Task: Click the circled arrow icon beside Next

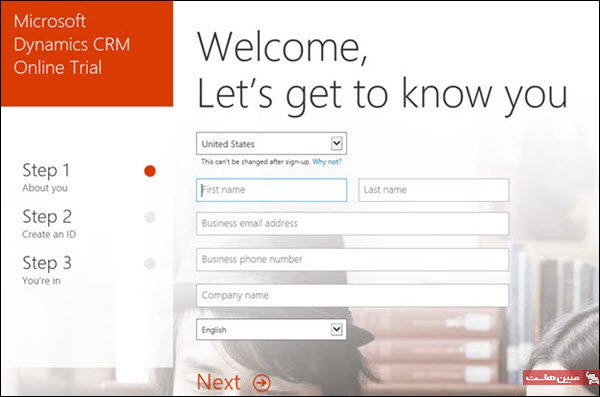Action: tap(262, 382)
